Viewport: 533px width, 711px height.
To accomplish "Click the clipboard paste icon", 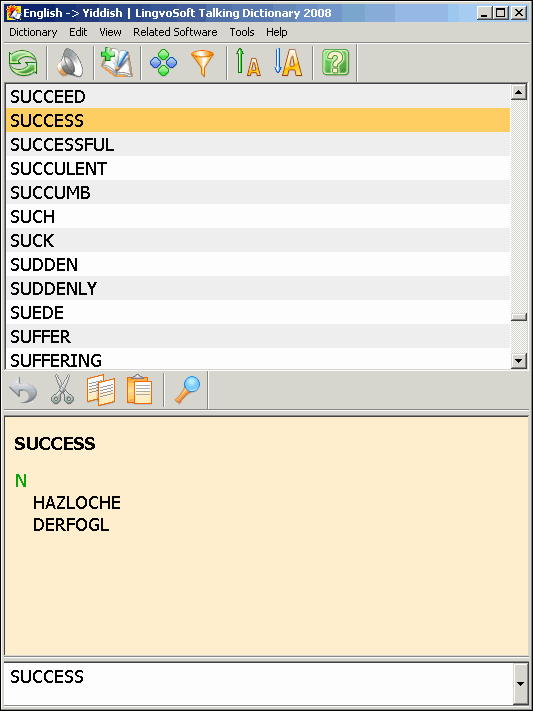I will point(140,390).
